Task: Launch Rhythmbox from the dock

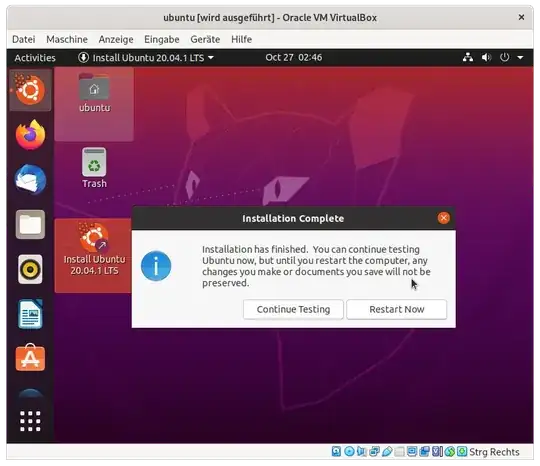Action: coord(30,269)
